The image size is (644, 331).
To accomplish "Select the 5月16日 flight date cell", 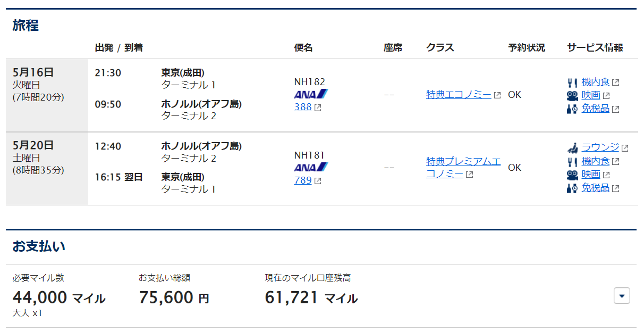I will (x=47, y=95).
